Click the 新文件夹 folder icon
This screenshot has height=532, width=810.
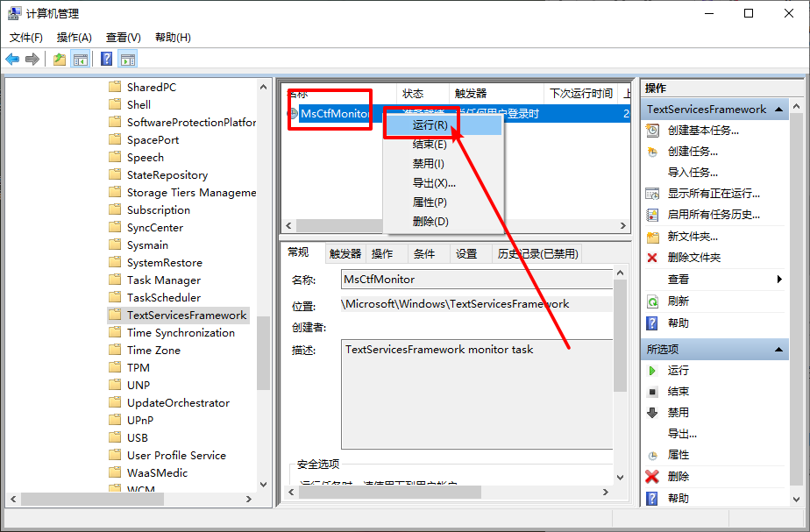(652, 237)
